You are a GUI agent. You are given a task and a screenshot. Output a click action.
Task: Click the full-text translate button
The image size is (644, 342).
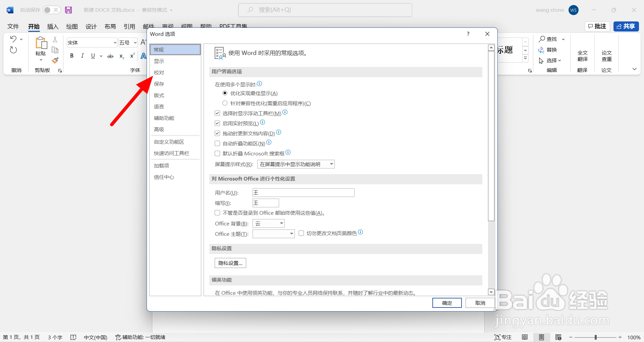tap(582, 56)
